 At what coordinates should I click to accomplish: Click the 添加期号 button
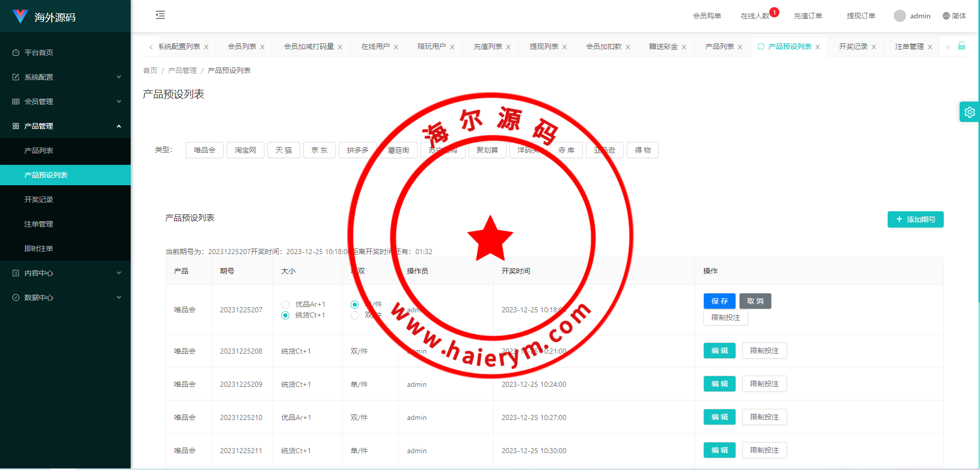click(915, 219)
